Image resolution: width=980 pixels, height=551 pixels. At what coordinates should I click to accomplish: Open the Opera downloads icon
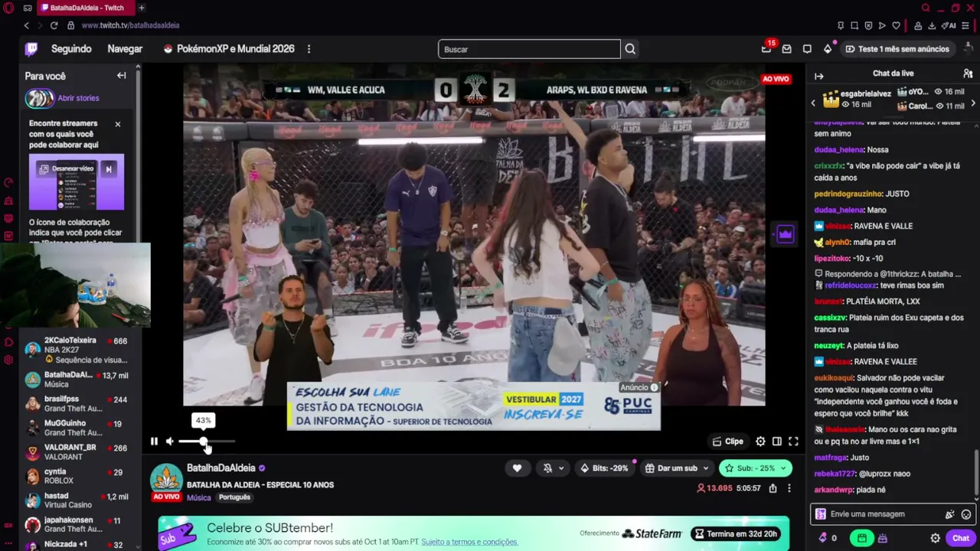point(932,25)
